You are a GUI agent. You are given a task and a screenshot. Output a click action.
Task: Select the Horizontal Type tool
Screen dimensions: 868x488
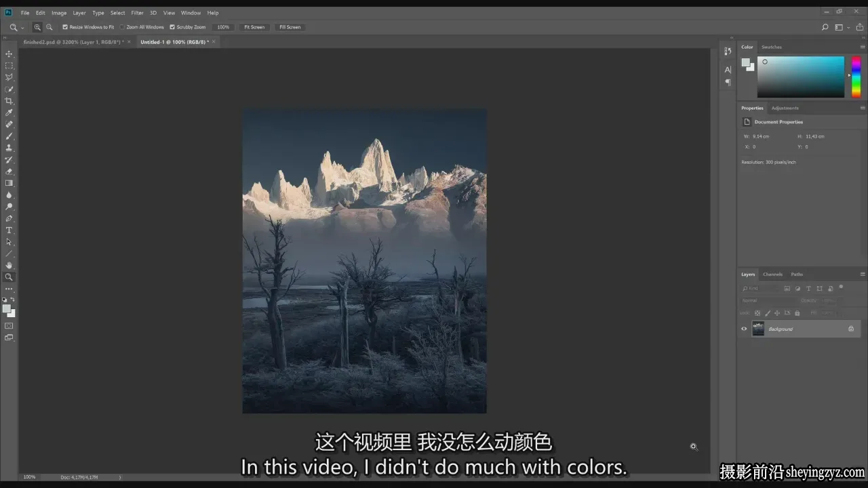(9, 230)
